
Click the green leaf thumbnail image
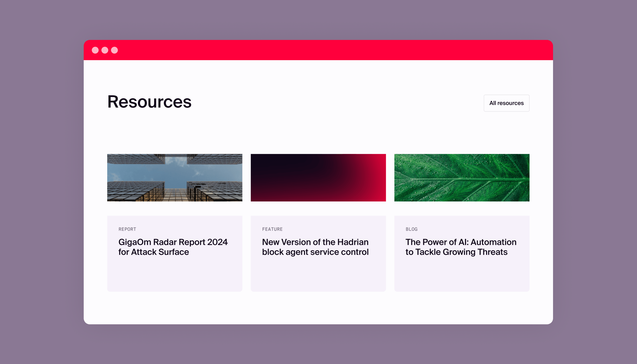[x=462, y=177]
